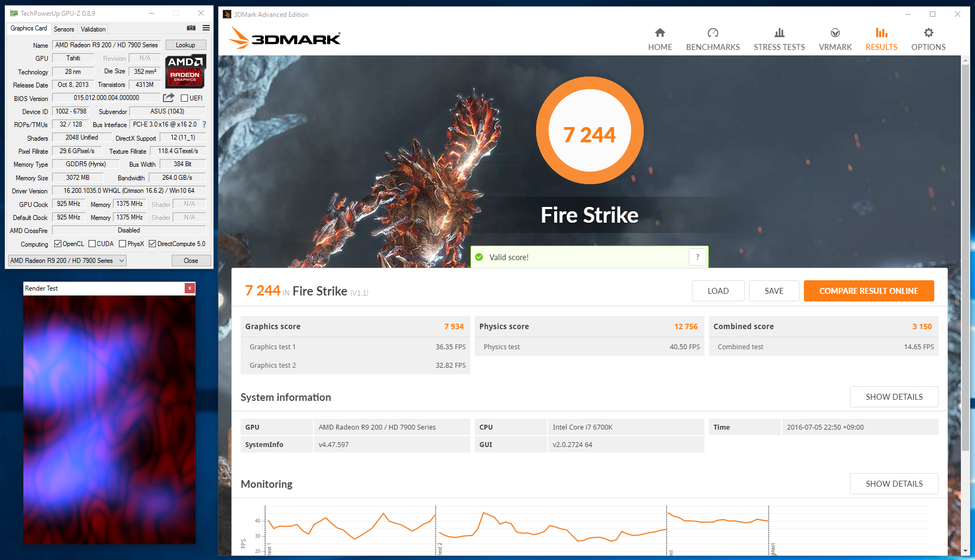This screenshot has width=975, height=560.
Task: Click the 3DMark vertical scrollbar thumb
Action: [x=965, y=258]
